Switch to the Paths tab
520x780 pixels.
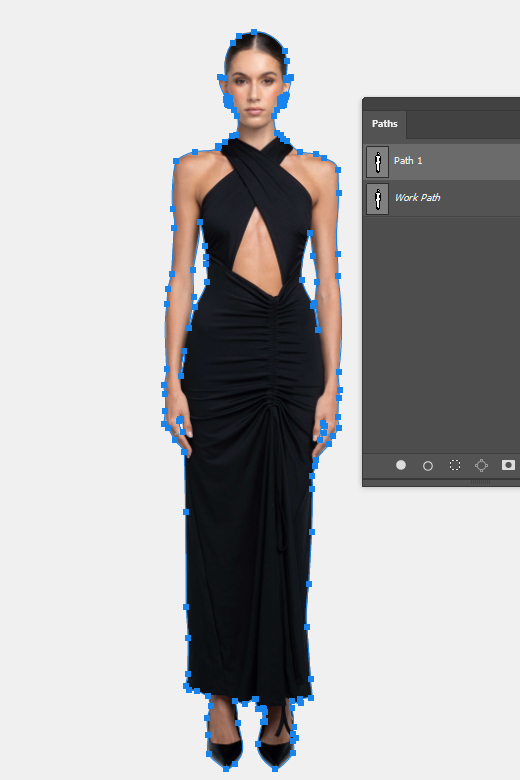[385, 123]
